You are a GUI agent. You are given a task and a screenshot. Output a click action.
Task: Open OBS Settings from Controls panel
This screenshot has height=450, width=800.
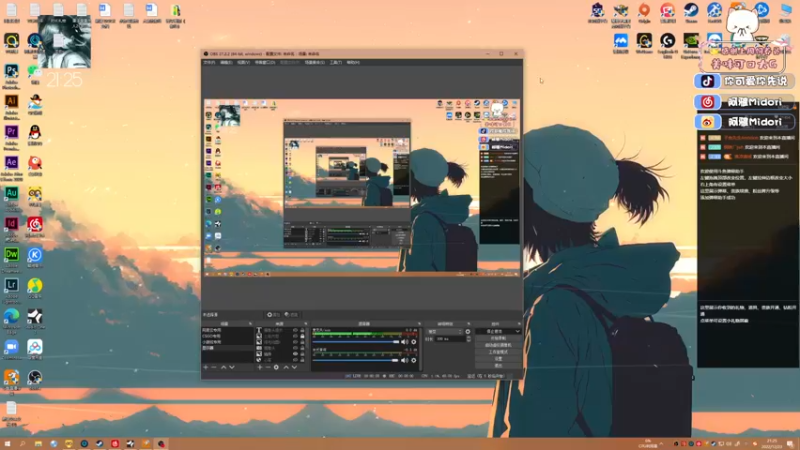tap(498, 359)
